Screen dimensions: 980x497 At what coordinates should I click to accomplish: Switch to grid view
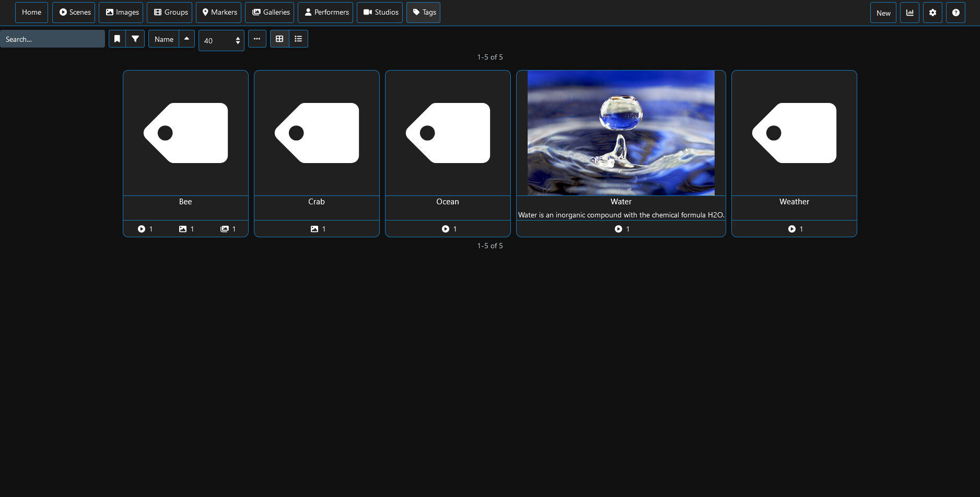280,39
